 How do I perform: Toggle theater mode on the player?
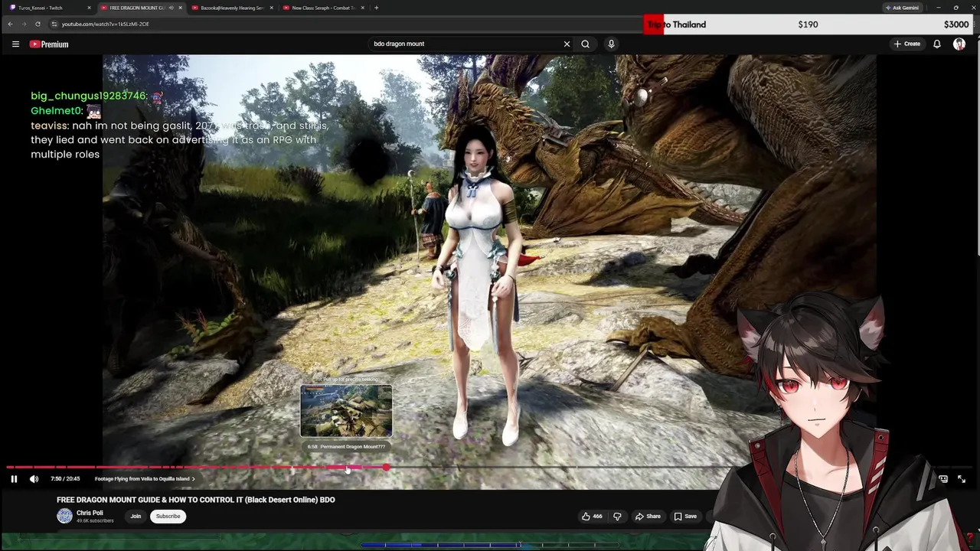click(943, 479)
